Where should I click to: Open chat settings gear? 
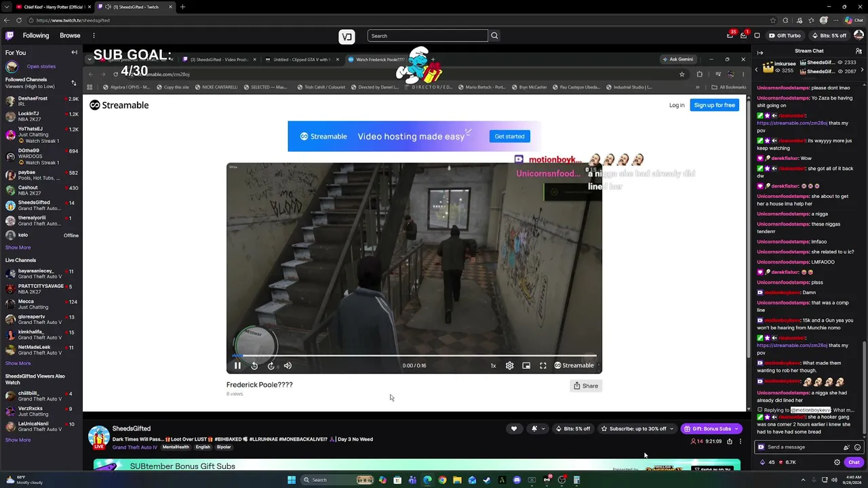[837, 462]
